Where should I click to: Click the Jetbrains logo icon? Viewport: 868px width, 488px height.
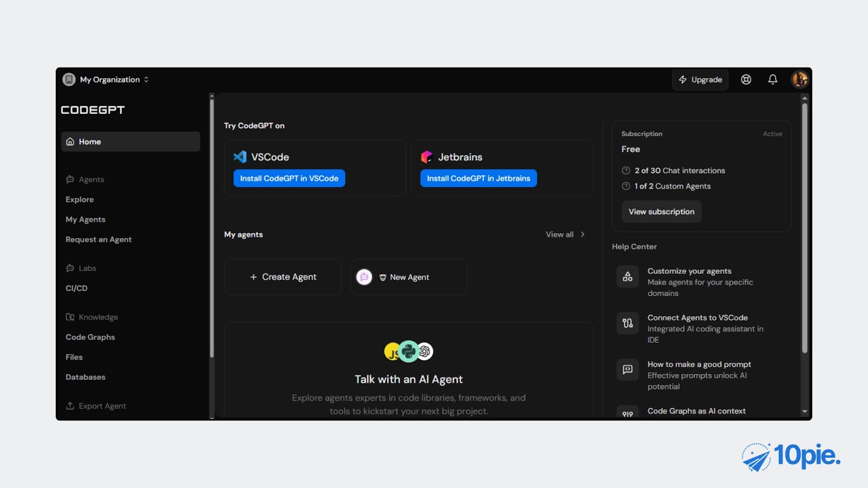[427, 157]
